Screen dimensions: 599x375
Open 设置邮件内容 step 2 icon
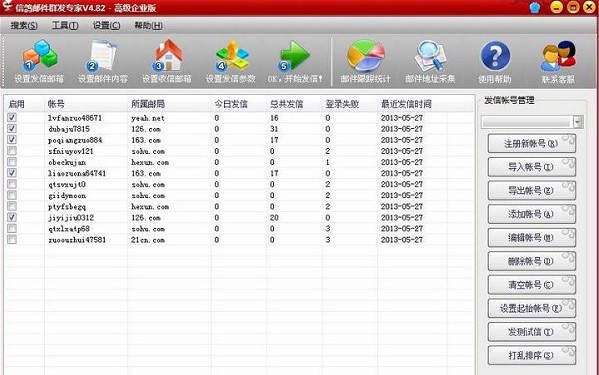click(x=102, y=56)
